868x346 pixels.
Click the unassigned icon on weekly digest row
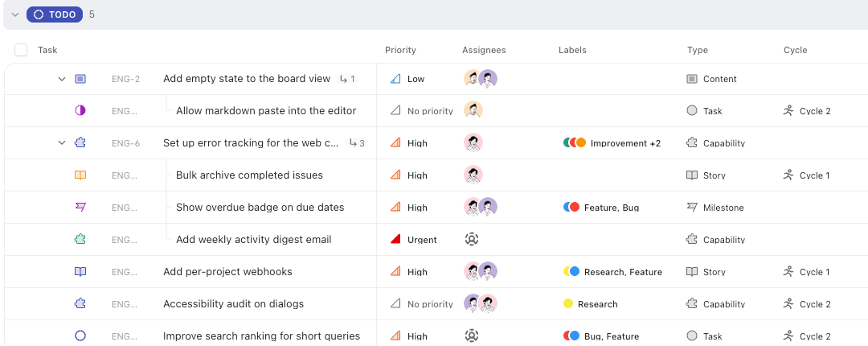(472, 239)
